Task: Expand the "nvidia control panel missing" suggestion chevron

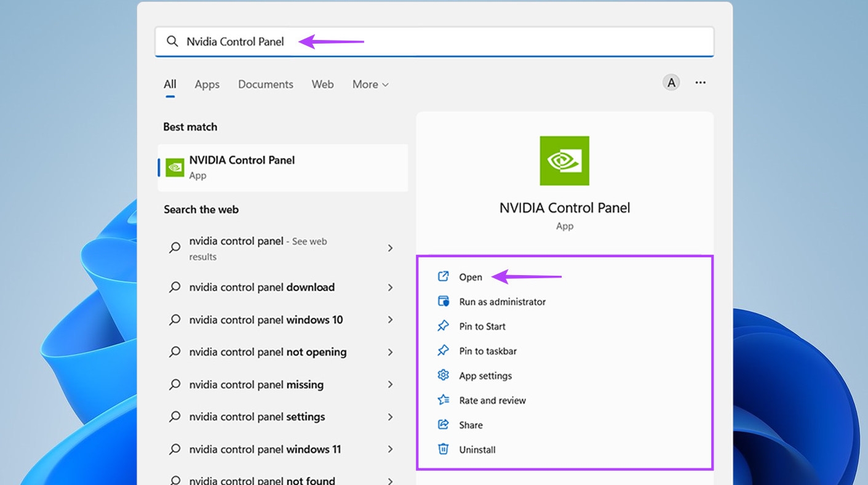Action: (390, 385)
